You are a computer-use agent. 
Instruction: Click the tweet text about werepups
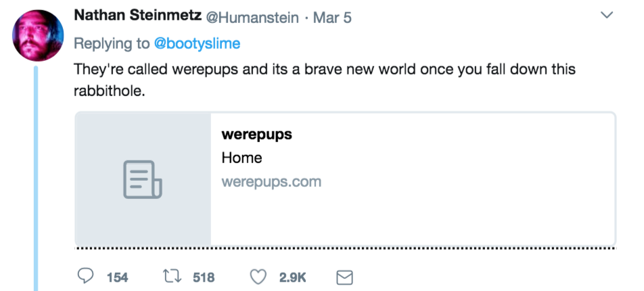[325, 70]
